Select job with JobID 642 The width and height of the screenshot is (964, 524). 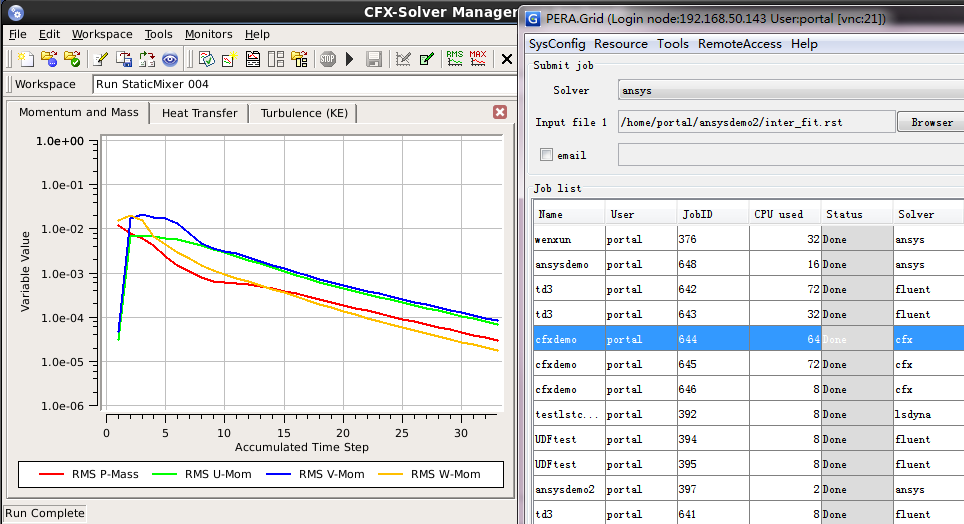coord(749,289)
